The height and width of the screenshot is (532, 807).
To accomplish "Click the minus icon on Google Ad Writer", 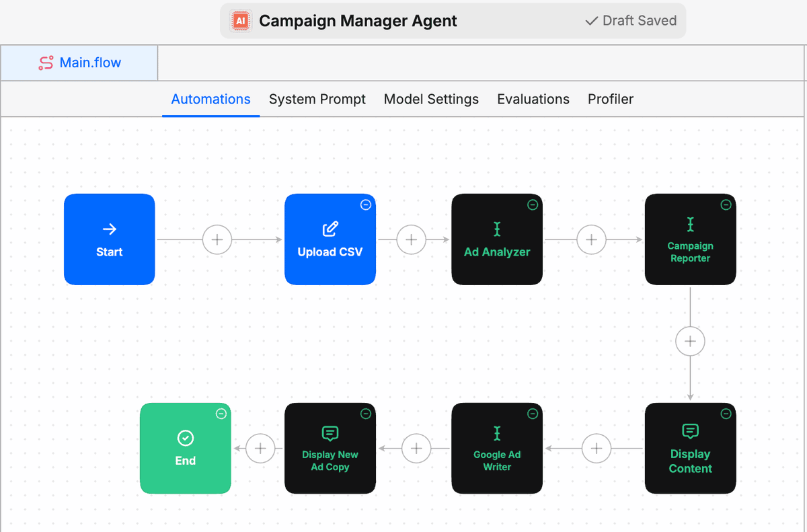I will [x=533, y=414].
